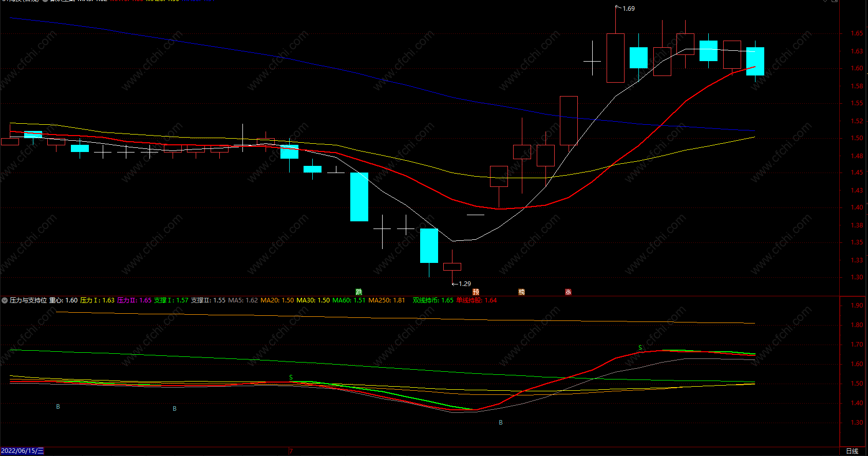This screenshot has height=456, width=868.
Task: Select the MA5: 1.62 indicator readout
Action: tap(243, 300)
